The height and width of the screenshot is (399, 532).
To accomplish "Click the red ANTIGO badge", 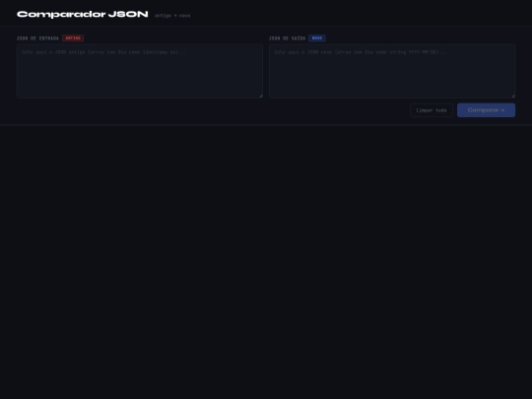I will (x=73, y=38).
